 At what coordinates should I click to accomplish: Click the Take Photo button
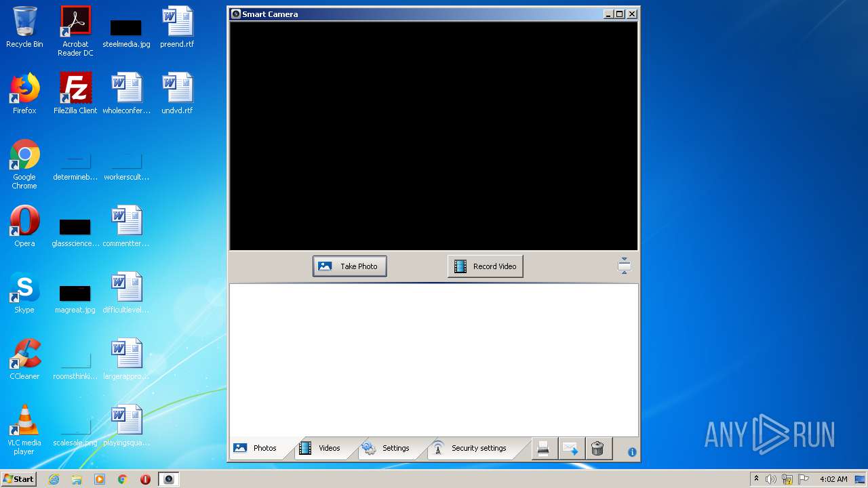(350, 266)
